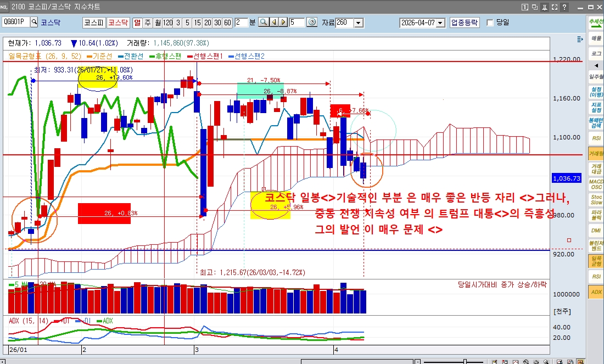Click the 업종등락 button
This screenshot has height=364, width=604.
(x=465, y=23)
